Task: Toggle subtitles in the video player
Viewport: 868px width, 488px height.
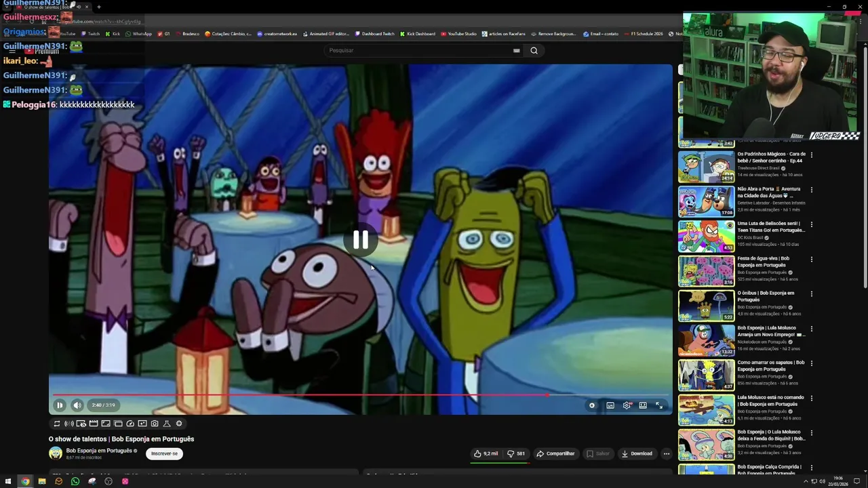Action: point(610,405)
